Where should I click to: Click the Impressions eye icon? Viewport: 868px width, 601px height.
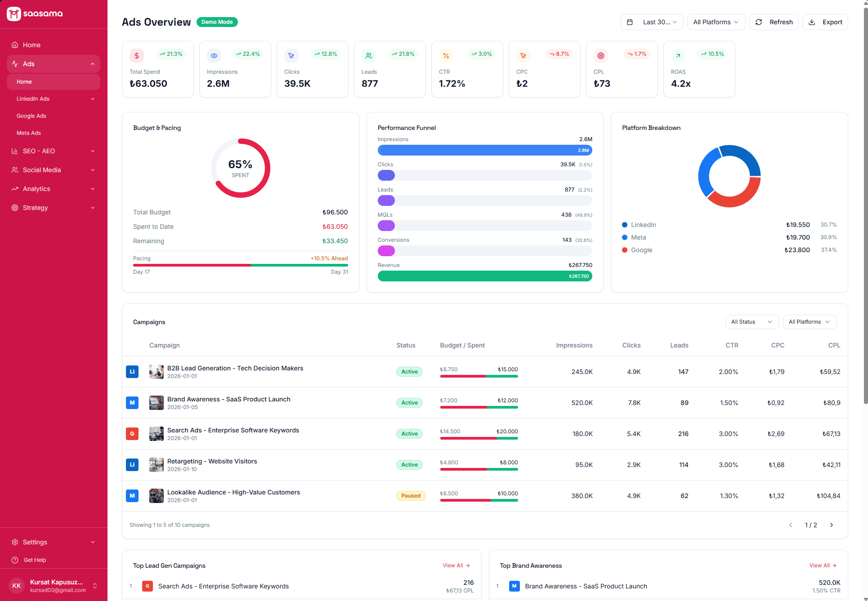214,56
